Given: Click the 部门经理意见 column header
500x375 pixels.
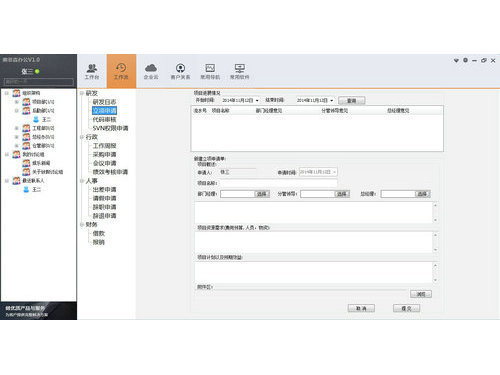Looking at the screenshot, I should [269, 111].
